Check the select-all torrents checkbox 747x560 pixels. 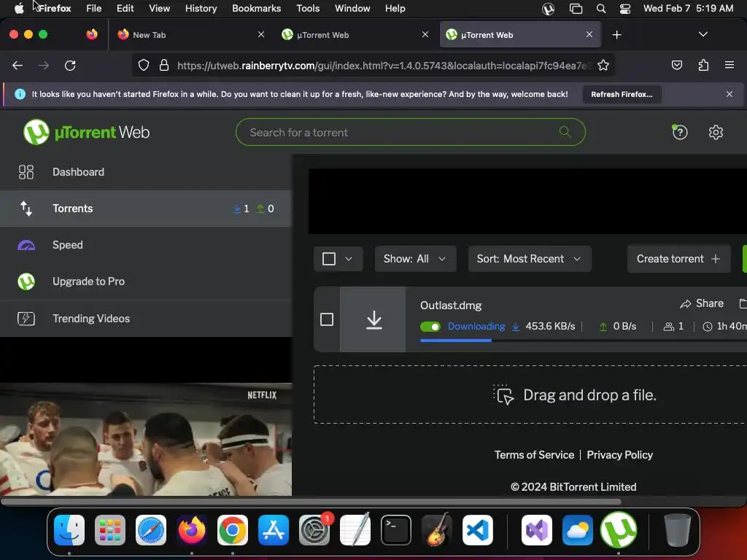[x=329, y=259]
